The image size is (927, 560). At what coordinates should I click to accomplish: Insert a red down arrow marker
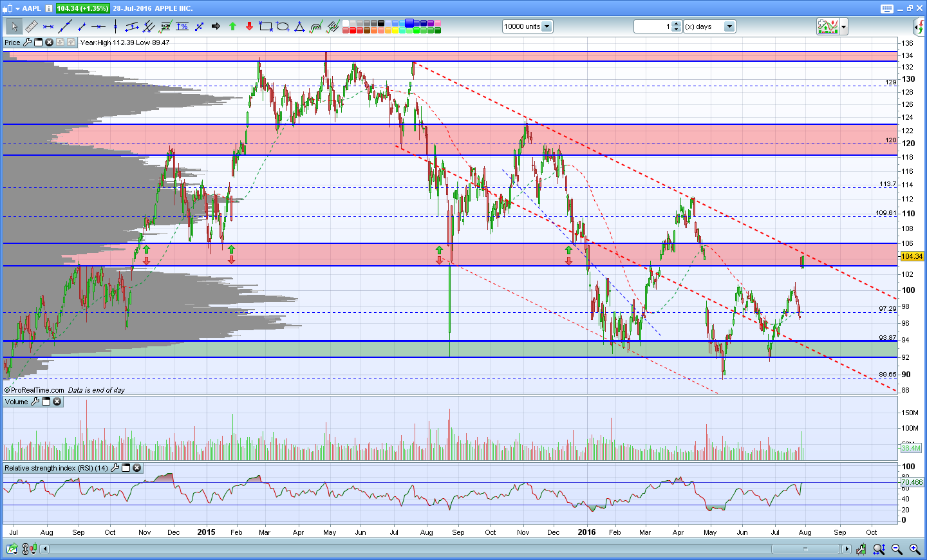point(249,26)
